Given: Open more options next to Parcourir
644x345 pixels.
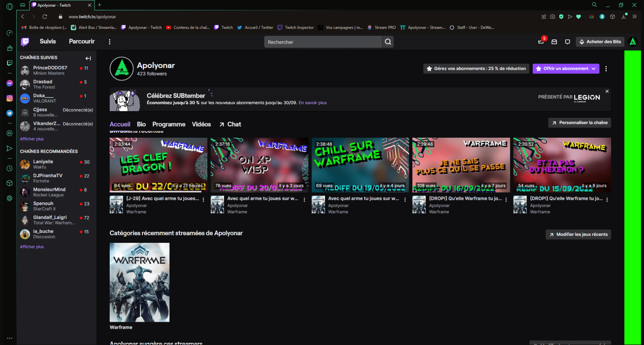Looking at the screenshot, I should coord(109,42).
